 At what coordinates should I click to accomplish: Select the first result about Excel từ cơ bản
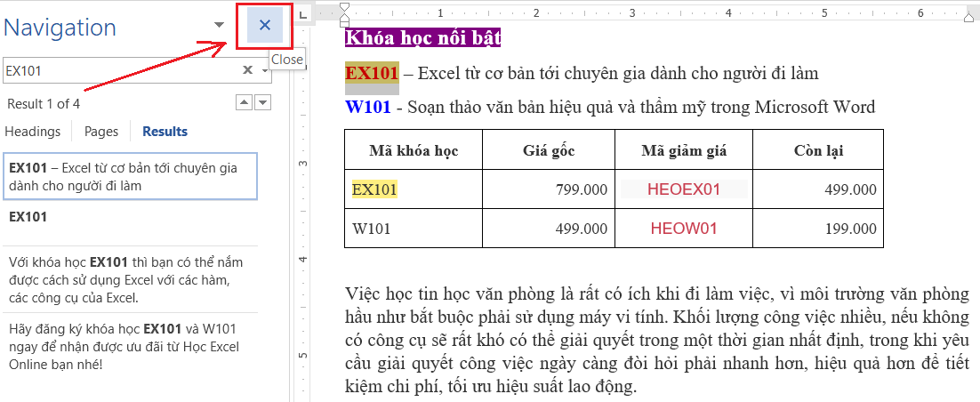(x=130, y=175)
